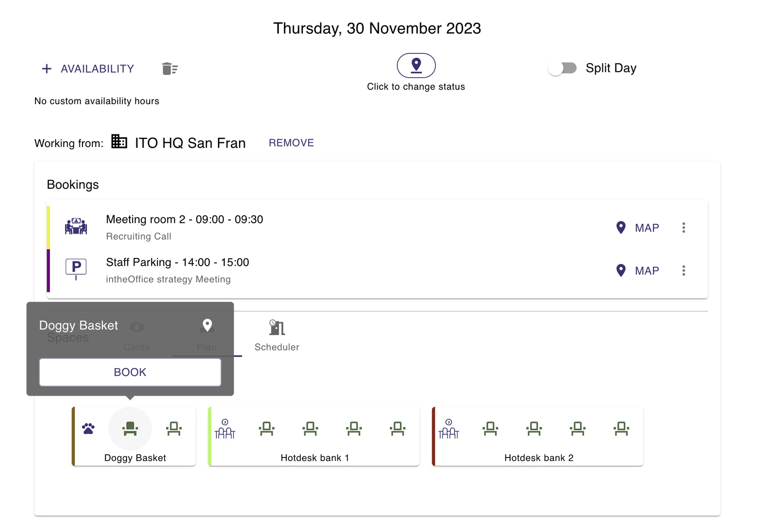
Task: Click REMOVE next to ITO HQ San Fran
Action: pos(291,143)
